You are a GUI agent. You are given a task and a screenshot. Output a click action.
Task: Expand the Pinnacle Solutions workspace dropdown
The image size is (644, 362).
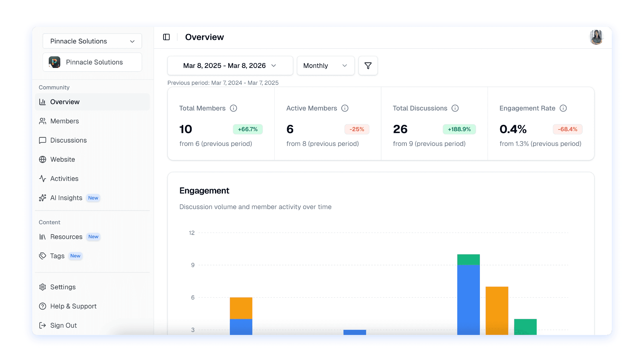point(92,41)
